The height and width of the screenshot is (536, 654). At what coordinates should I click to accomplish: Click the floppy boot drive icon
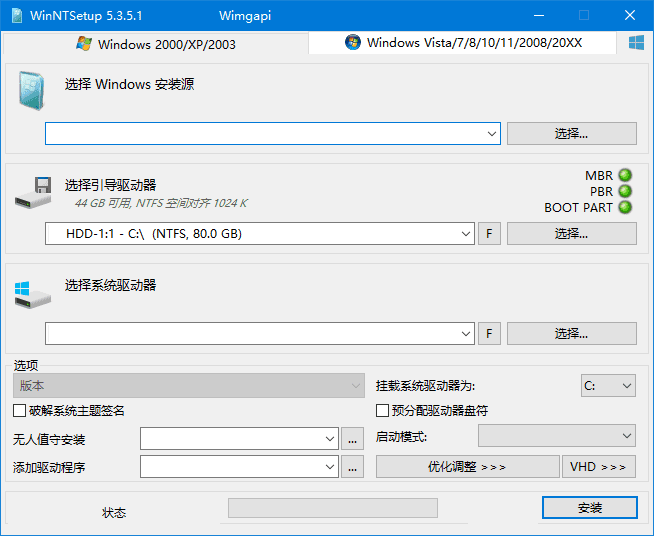[x=33, y=193]
